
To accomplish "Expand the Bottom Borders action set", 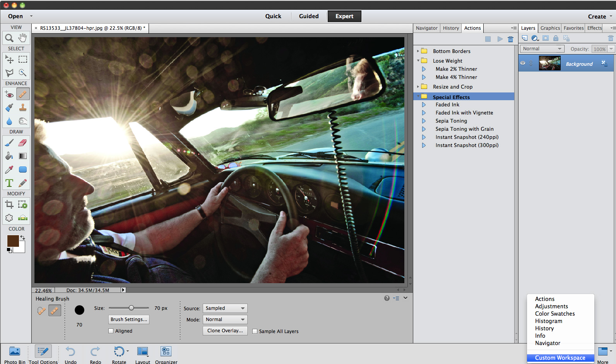I will pos(418,51).
